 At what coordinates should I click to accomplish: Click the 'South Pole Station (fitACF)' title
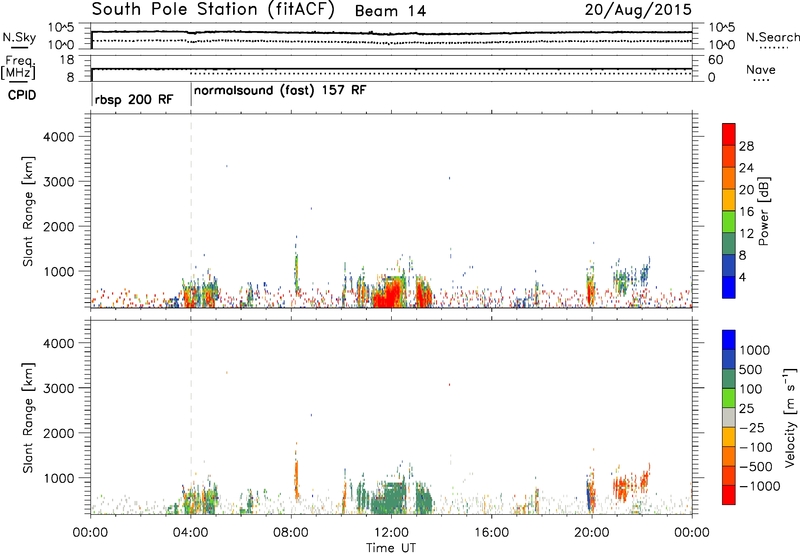[213, 10]
